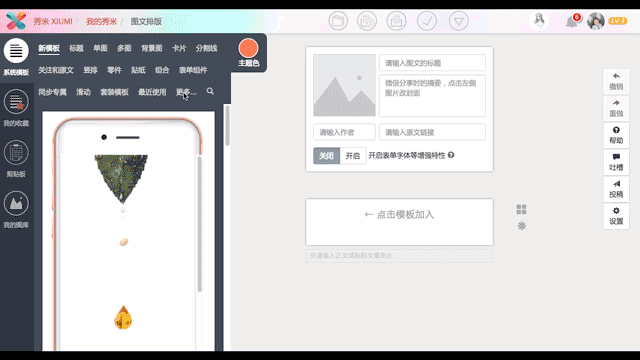The image size is (640, 360).
Task: Switch to 标题 templates tab
Action: [x=76, y=49]
